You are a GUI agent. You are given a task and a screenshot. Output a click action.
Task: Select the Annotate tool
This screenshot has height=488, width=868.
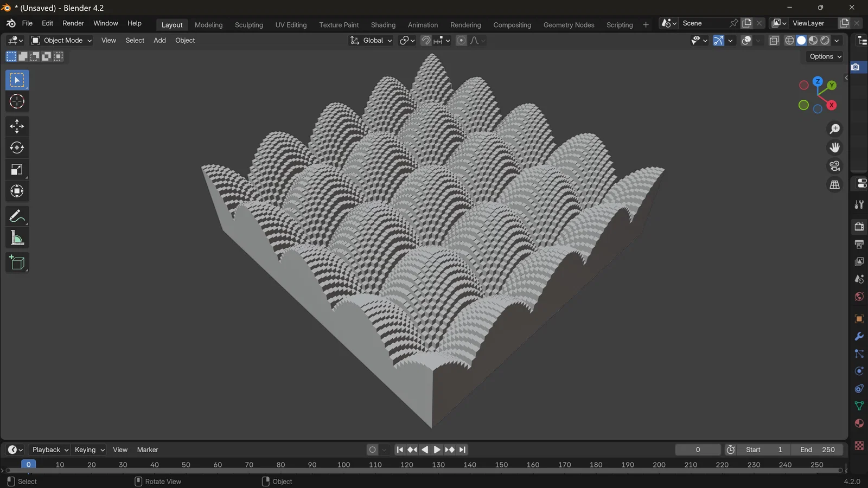tap(17, 216)
